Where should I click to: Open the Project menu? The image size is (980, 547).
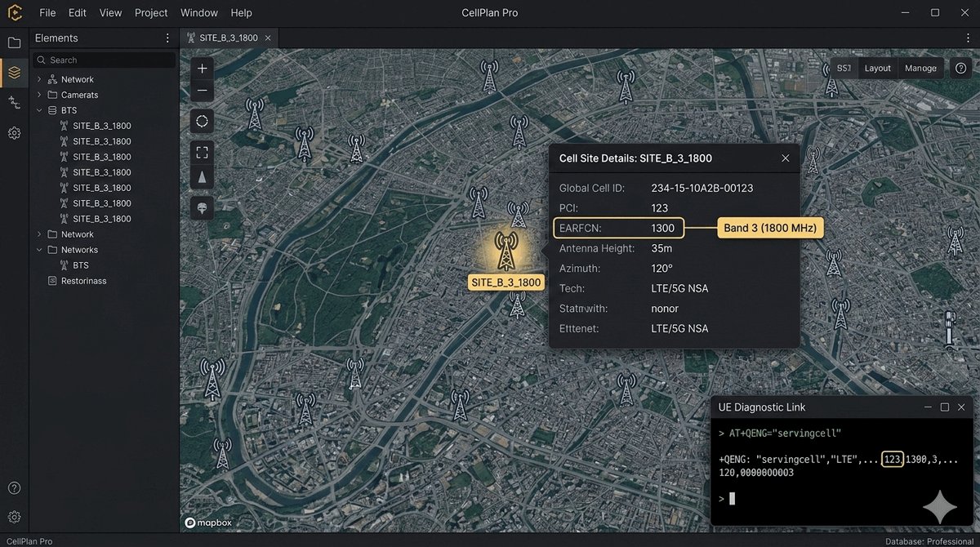point(151,13)
